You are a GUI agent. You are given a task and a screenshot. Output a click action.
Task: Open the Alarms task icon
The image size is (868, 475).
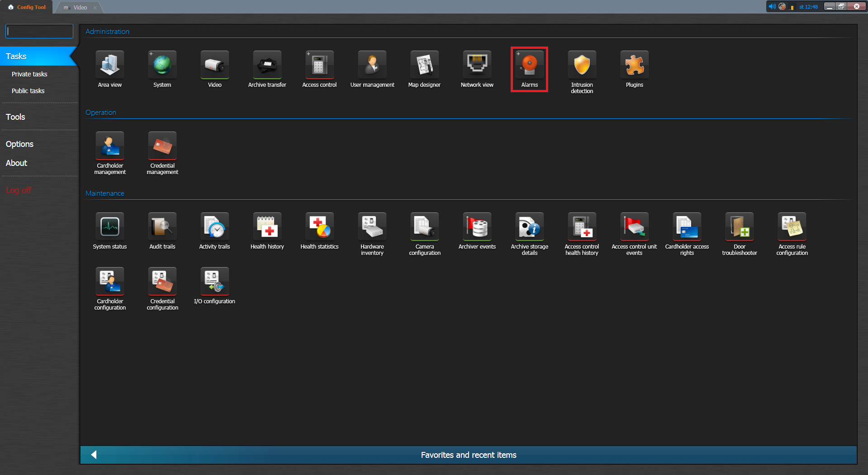[529, 66]
